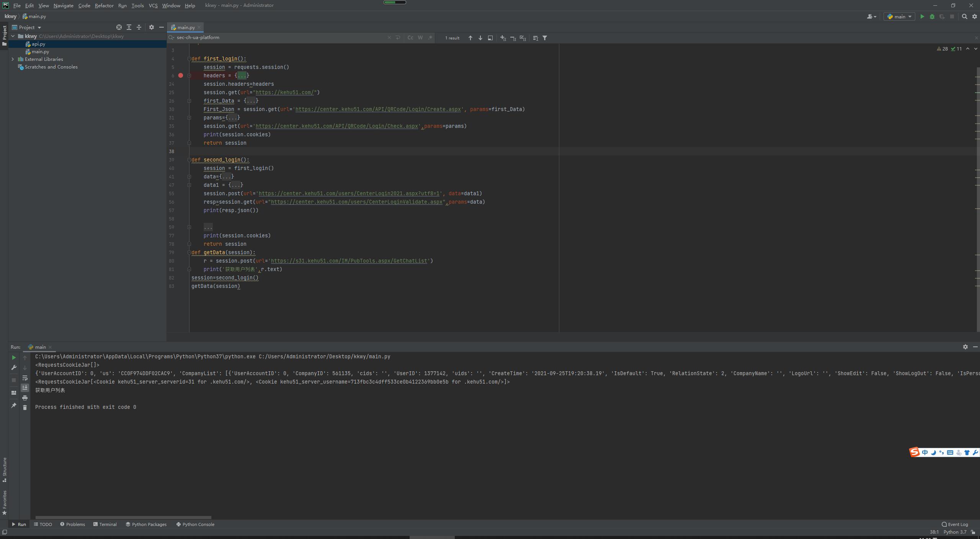Click the Run button to execute script
The width and height of the screenshot is (980, 539).
[921, 16]
